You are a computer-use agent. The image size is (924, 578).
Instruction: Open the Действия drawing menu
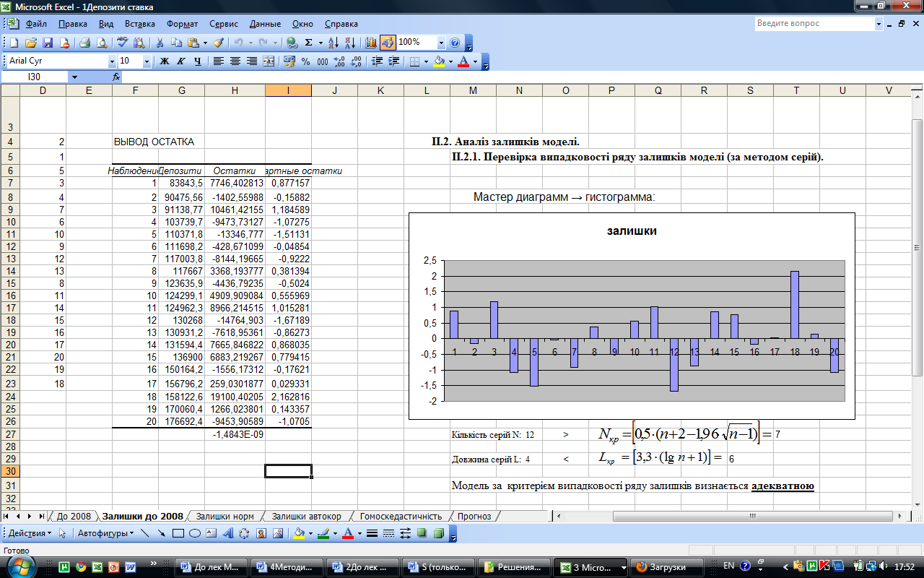[30, 533]
